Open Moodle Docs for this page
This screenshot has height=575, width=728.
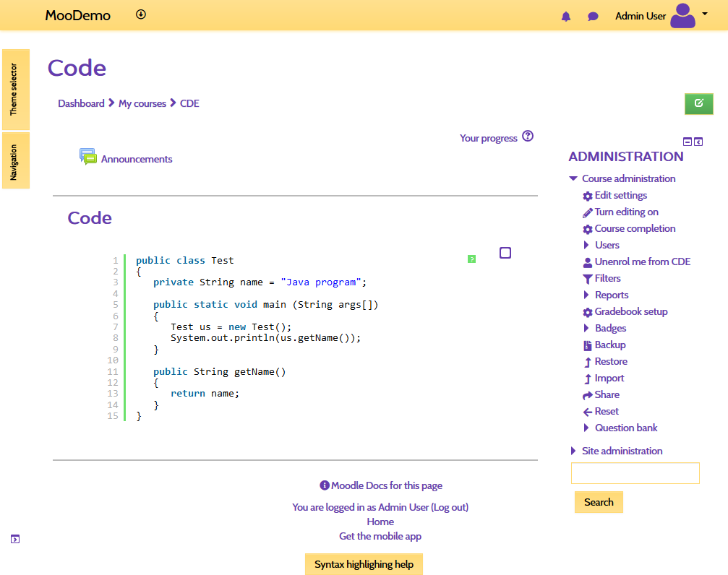(x=387, y=485)
